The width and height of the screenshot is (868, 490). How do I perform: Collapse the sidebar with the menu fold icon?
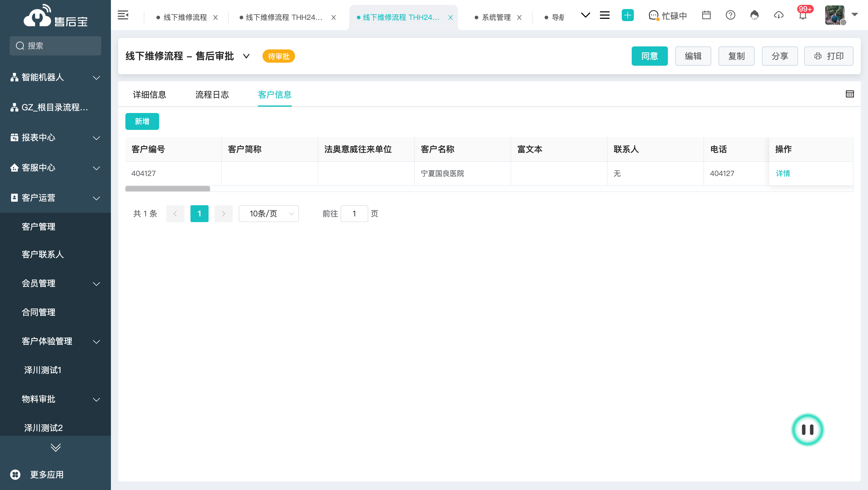pyautogui.click(x=123, y=15)
